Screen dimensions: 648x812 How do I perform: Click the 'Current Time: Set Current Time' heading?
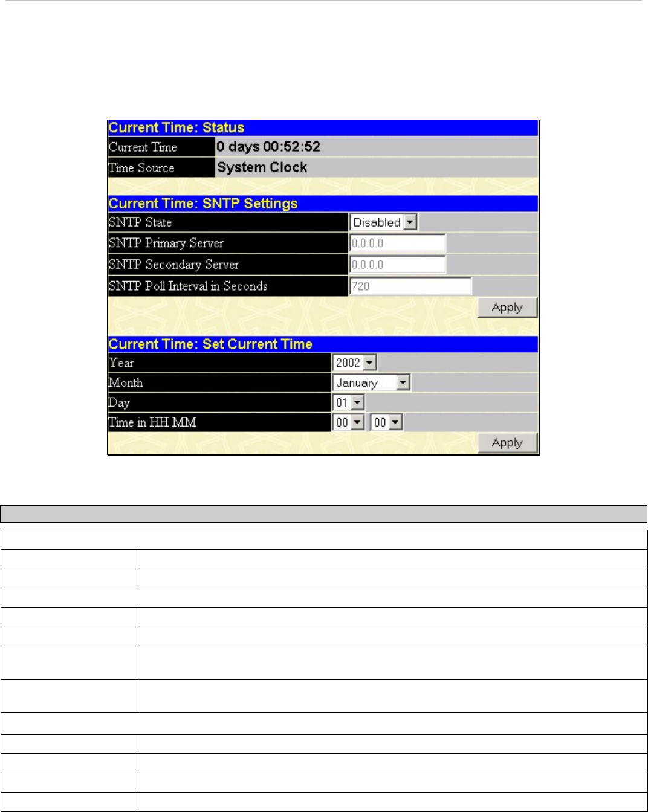click(x=210, y=344)
